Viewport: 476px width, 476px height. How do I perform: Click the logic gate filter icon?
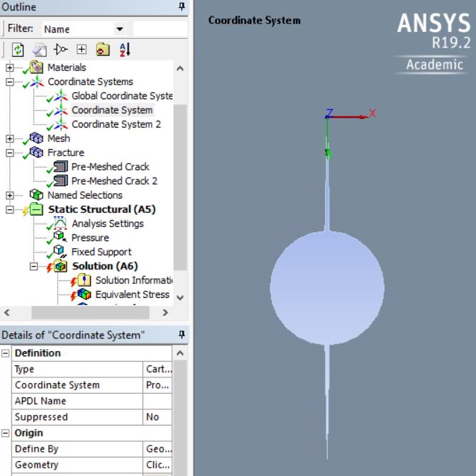point(60,49)
